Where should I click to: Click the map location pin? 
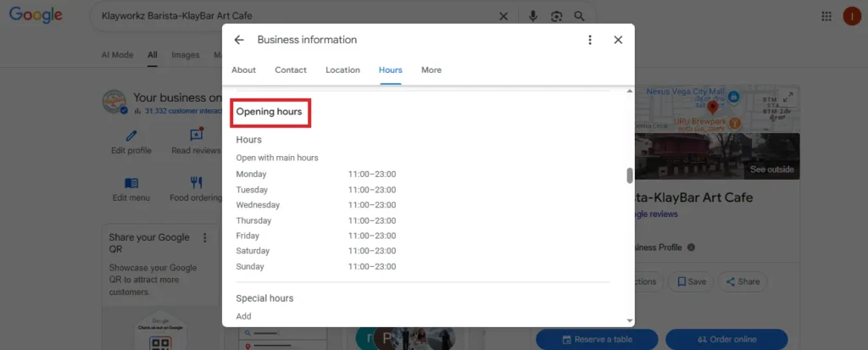click(713, 106)
